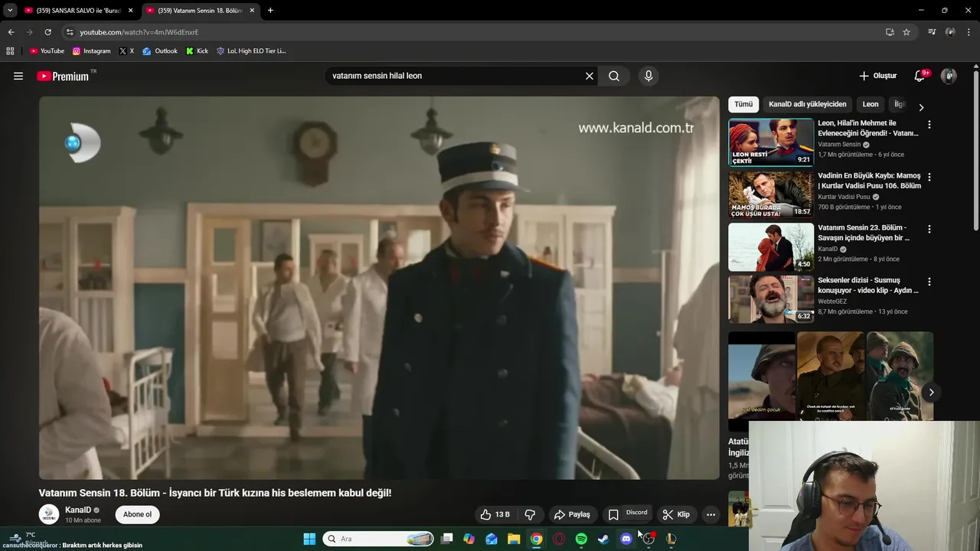Viewport: 980px width, 551px height.
Task: Select KanalD adlı yükleyiciden chip
Action: 808,104
